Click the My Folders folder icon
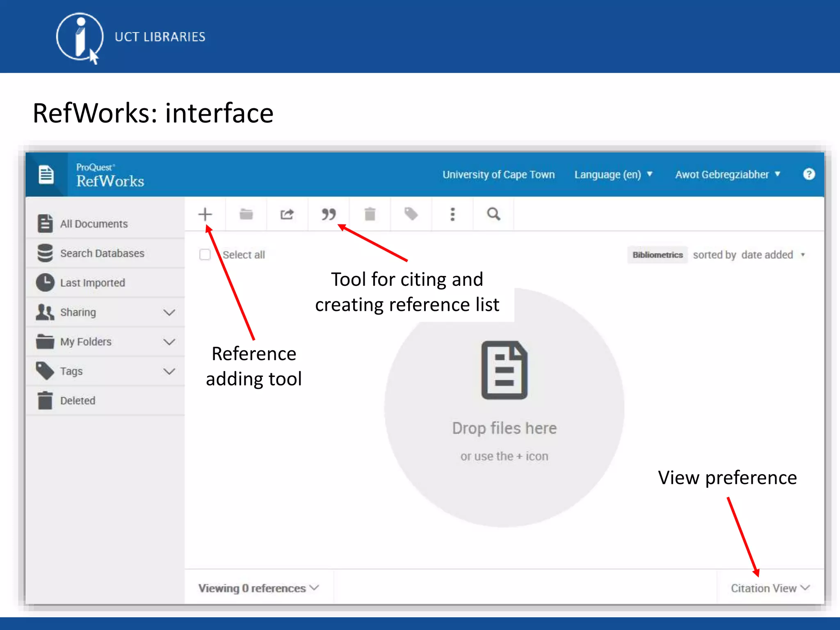The image size is (840, 630). point(45,342)
